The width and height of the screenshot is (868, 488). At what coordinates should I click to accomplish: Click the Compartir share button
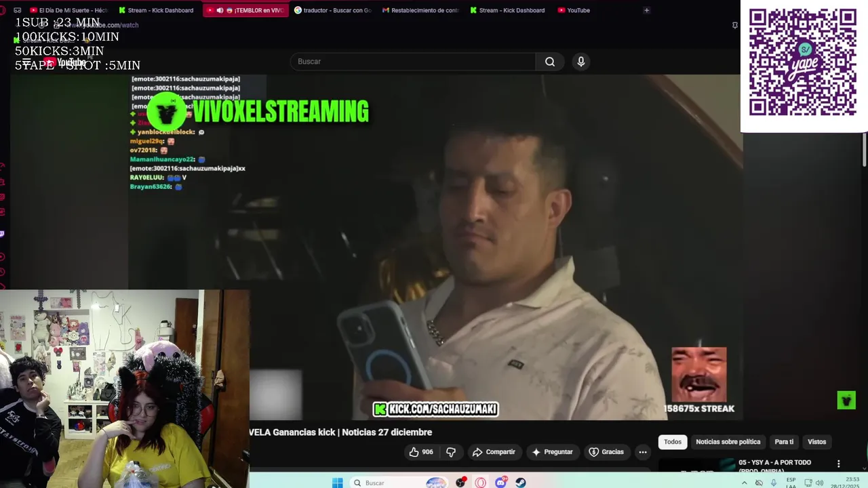[x=494, y=452]
